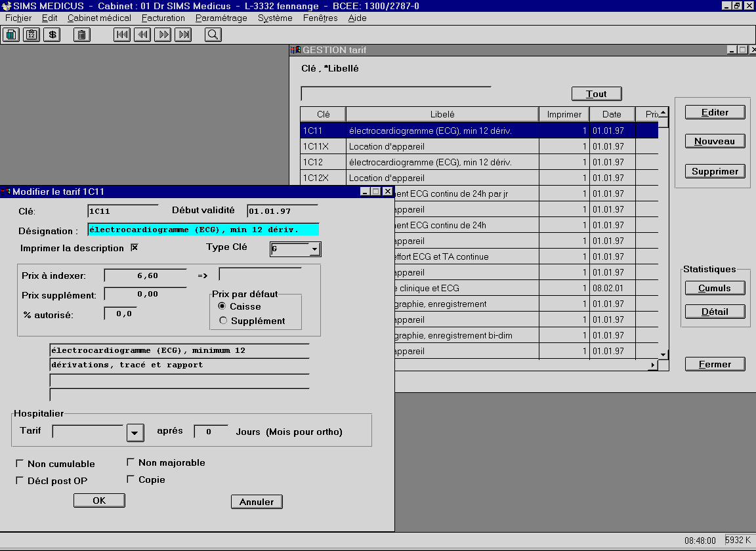Open Cumuls statistics

tap(715, 288)
